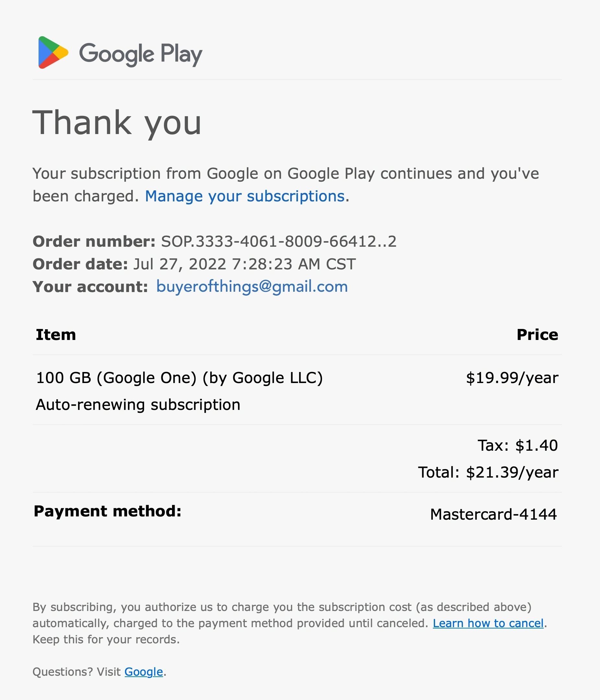The image size is (600, 700).
Task: Click the Item column header
Action: (56, 335)
